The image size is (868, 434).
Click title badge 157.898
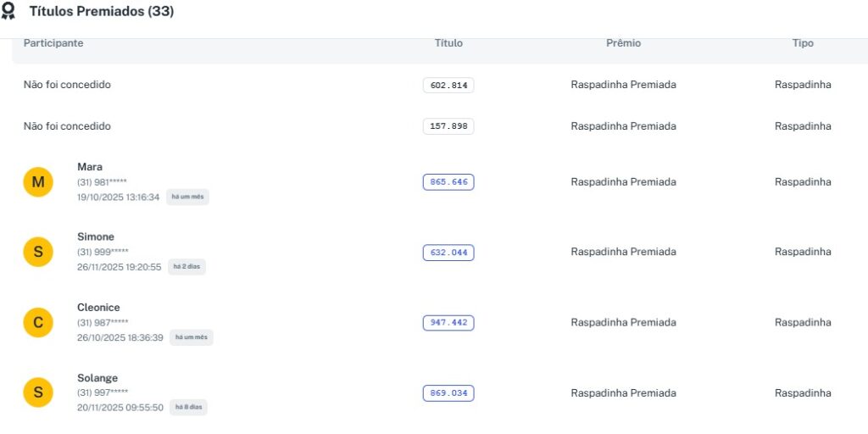(x=448, y=126)
